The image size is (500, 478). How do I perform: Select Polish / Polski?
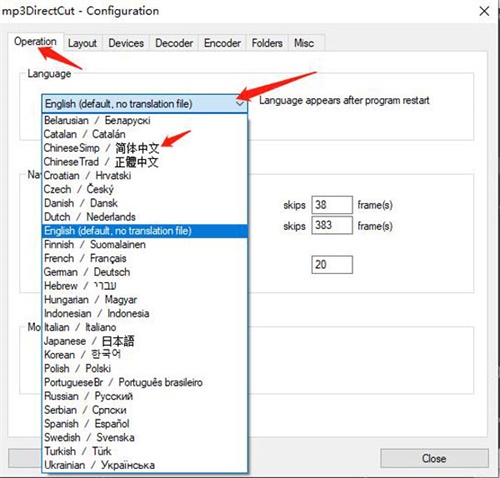click(145, 369)
